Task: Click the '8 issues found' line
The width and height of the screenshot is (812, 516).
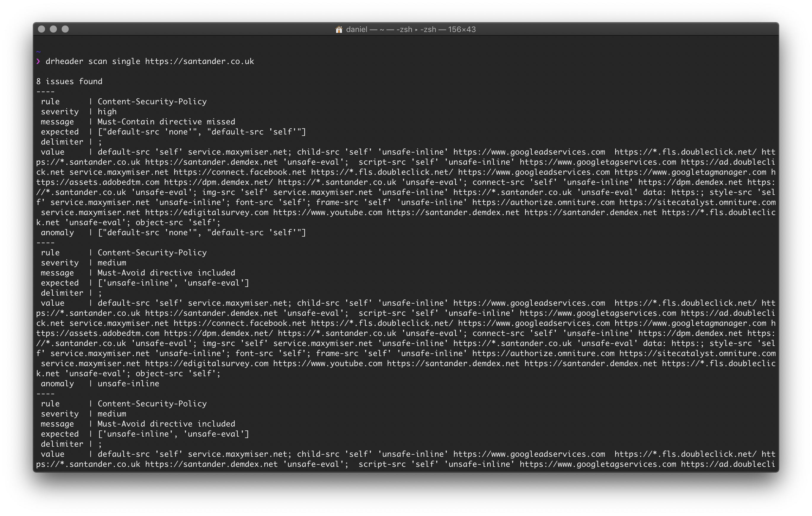Action: [x=69, y=81]
